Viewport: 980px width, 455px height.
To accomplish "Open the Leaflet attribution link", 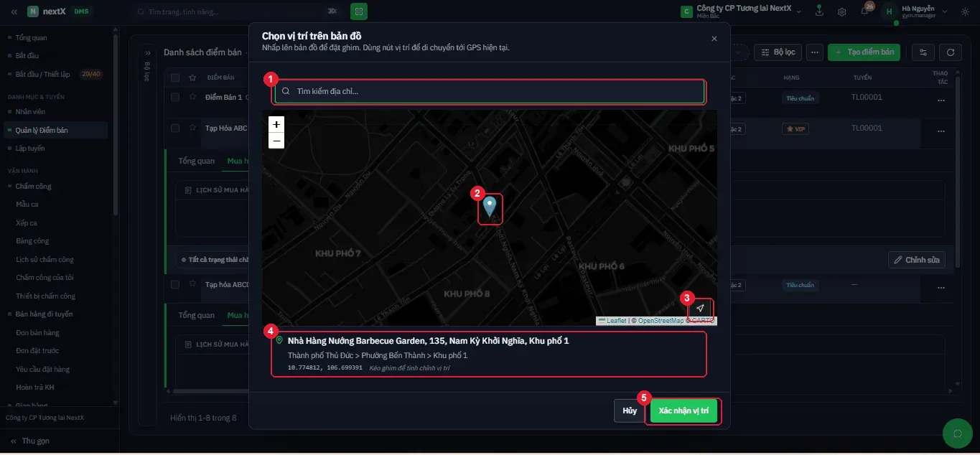I will tap(612, 321).
